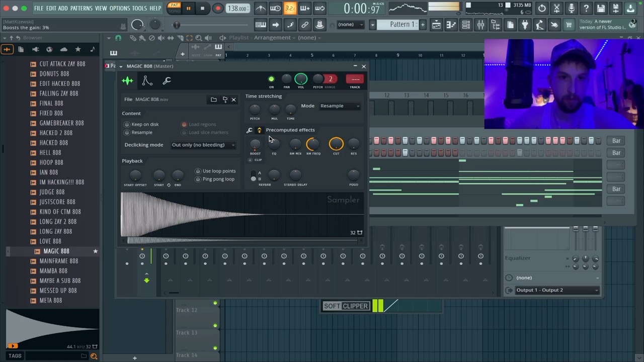Open the Pattern 1 selector dropdown arrow

click(373, 25)
